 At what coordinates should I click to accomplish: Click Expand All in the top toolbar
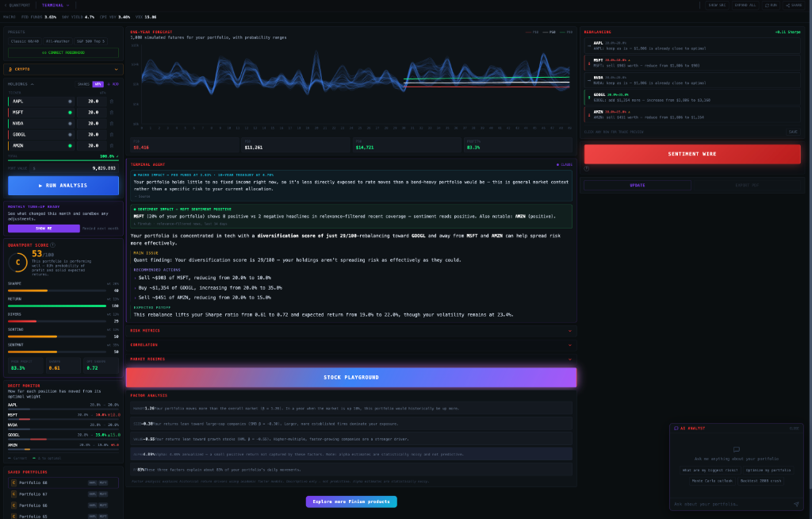[x=745, y=6]
